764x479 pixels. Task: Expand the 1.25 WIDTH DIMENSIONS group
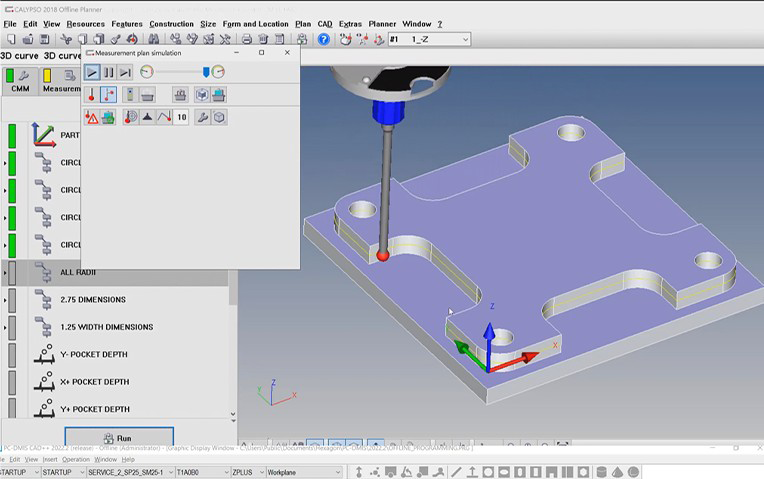point(4,327)
